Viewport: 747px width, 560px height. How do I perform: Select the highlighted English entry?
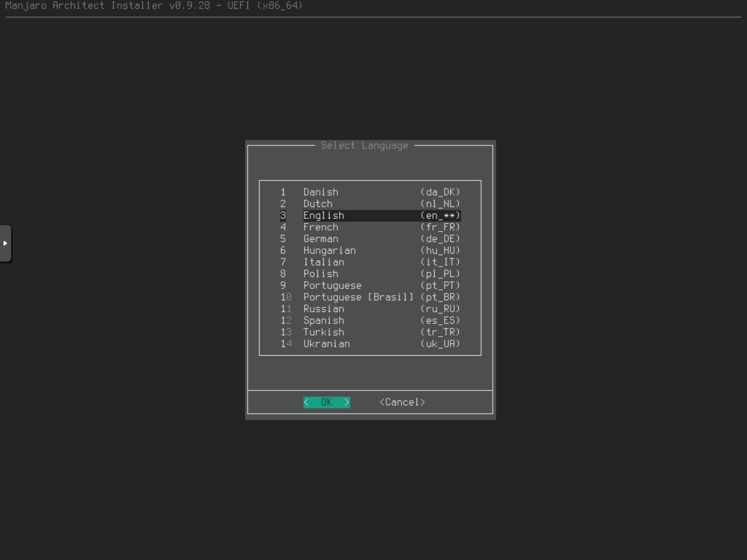[x=323, y=215]
